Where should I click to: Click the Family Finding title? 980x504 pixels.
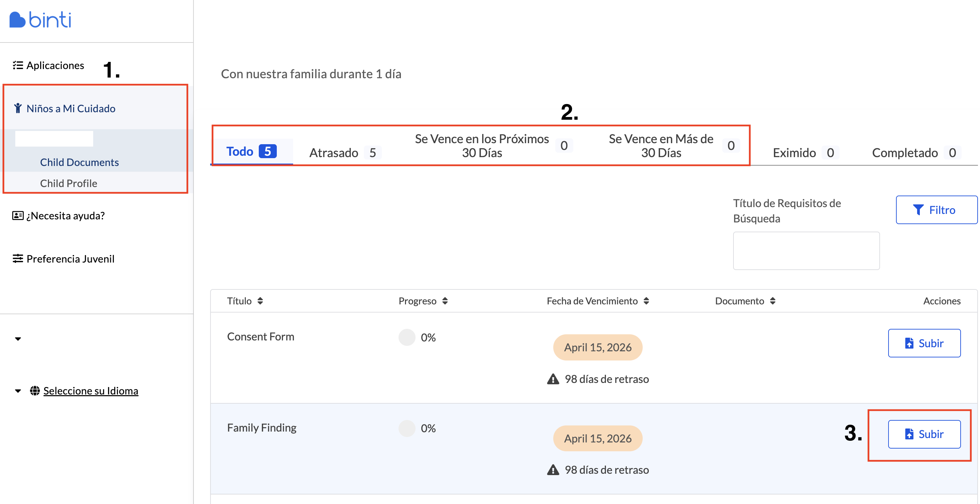pyautogui.click(x=262, y=427)
